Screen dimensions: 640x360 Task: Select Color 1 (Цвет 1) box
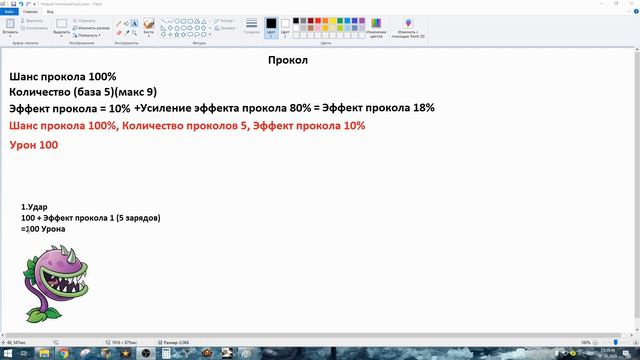point(271,28)
